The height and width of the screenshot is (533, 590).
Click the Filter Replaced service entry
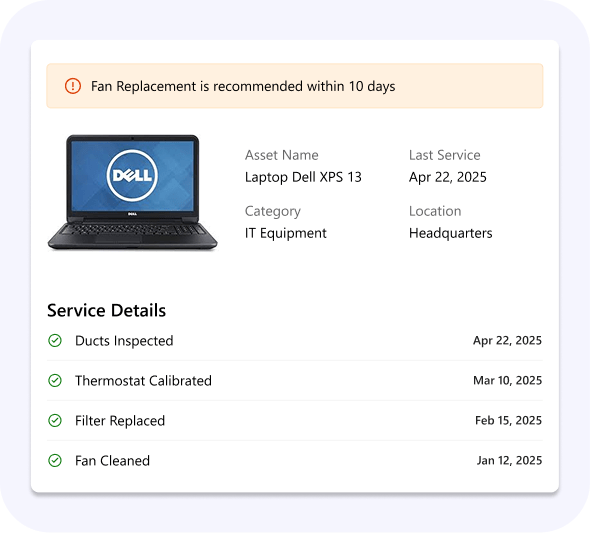pyautogui.click(x=295, y=420)
